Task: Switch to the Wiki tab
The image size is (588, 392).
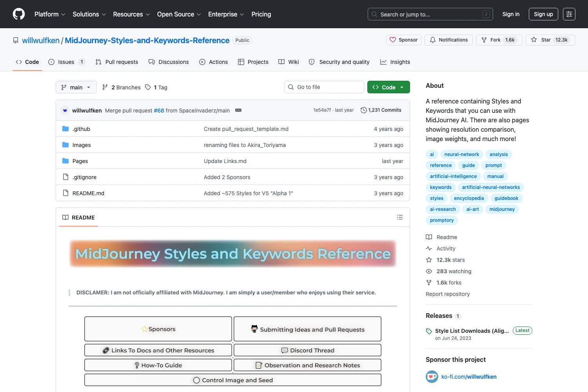Action: click(x=289, y=62)
